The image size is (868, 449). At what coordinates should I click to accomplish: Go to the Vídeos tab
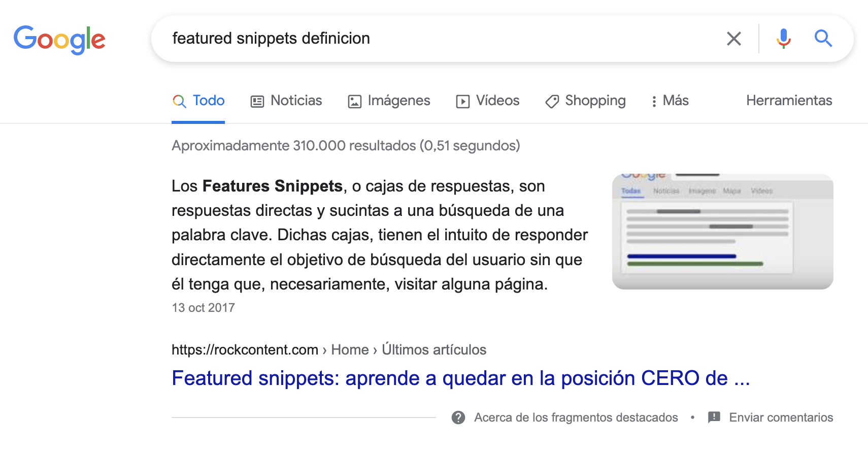pos(487,101)
